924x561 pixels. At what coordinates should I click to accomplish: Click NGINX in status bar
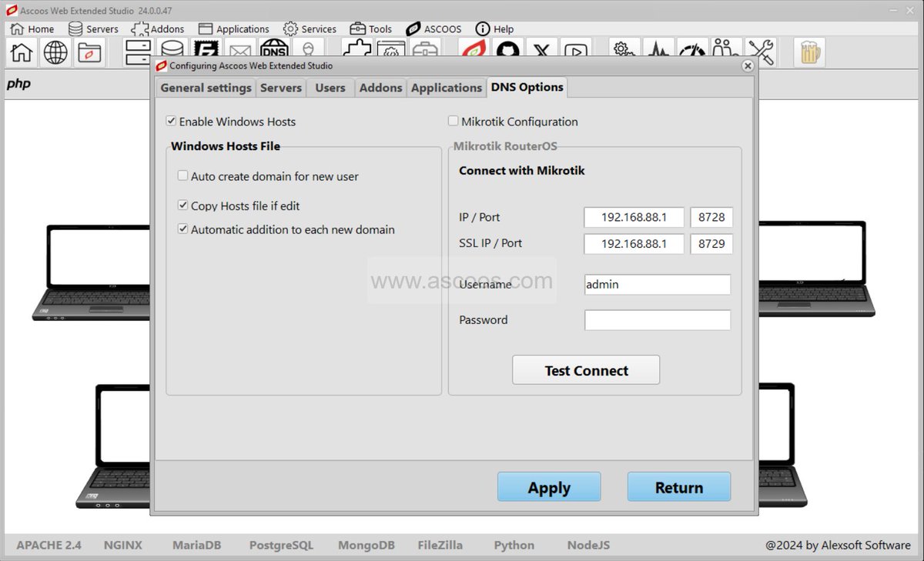pos(123,545)
